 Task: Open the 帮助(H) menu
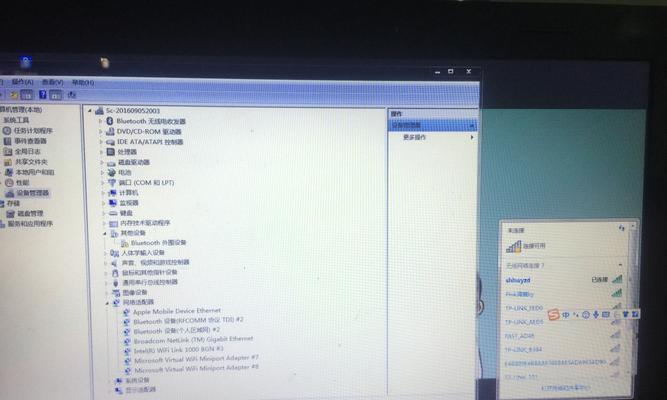click(83, 83)
